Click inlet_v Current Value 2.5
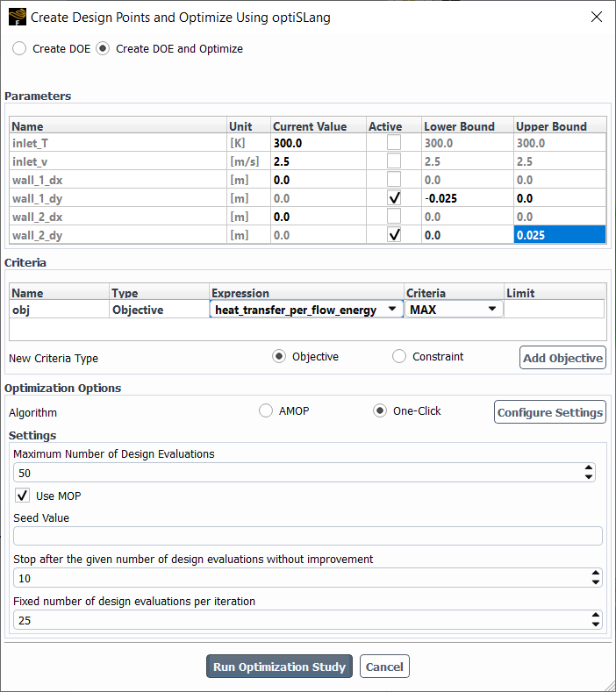The height and width of the screenshot is (692, 616). (x=319, y=161)
